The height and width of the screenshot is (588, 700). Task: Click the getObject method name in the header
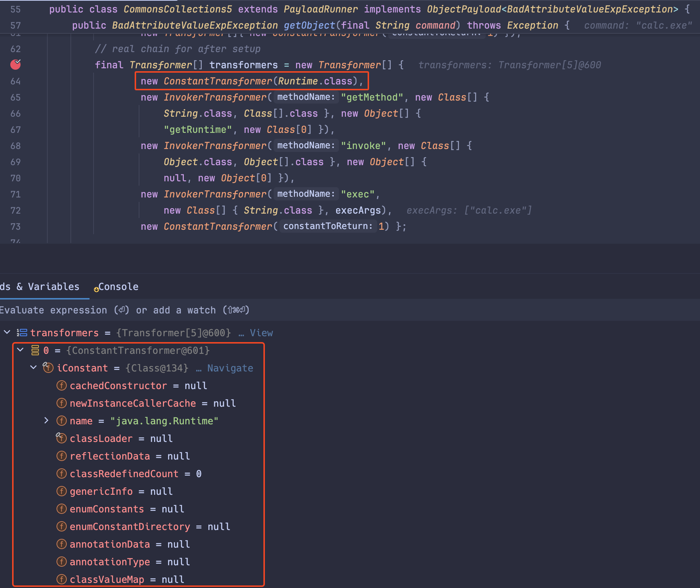tap(309, 25)
